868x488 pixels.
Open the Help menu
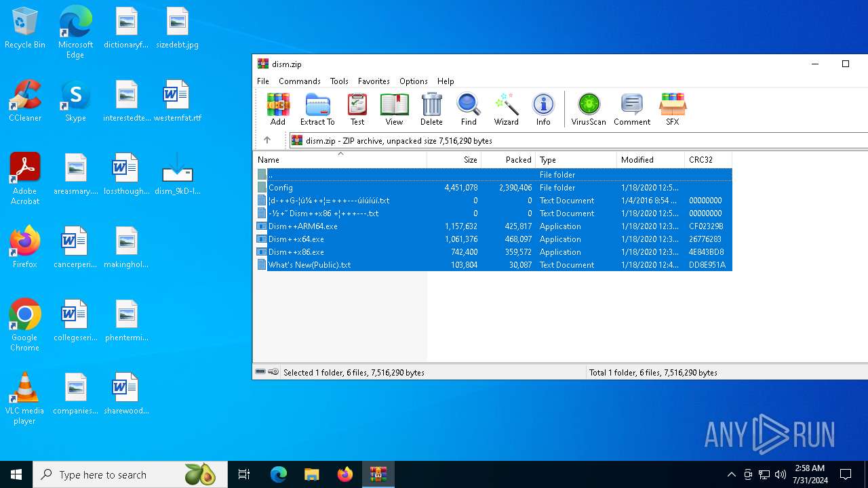coord(446,81)
